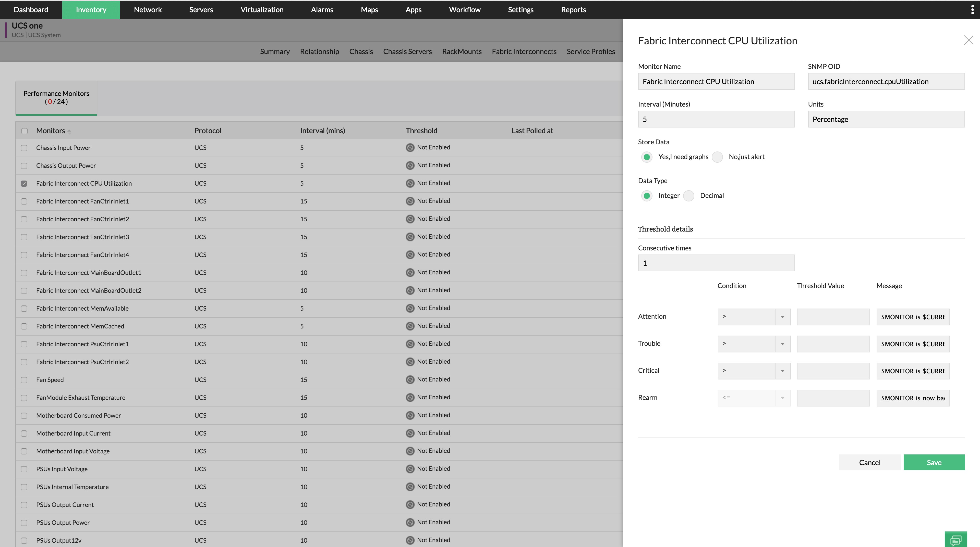Viewport: 980px width, 547px height.
Task: Click the Not Enabled icon for Motherboard Input Voltage
Action: pos(410,451)
